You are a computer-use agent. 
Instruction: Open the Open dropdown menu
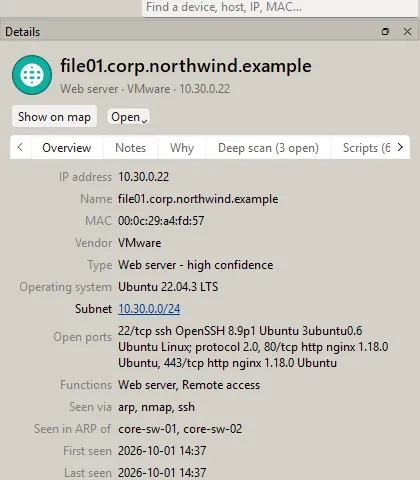click(x=129, y=117)
